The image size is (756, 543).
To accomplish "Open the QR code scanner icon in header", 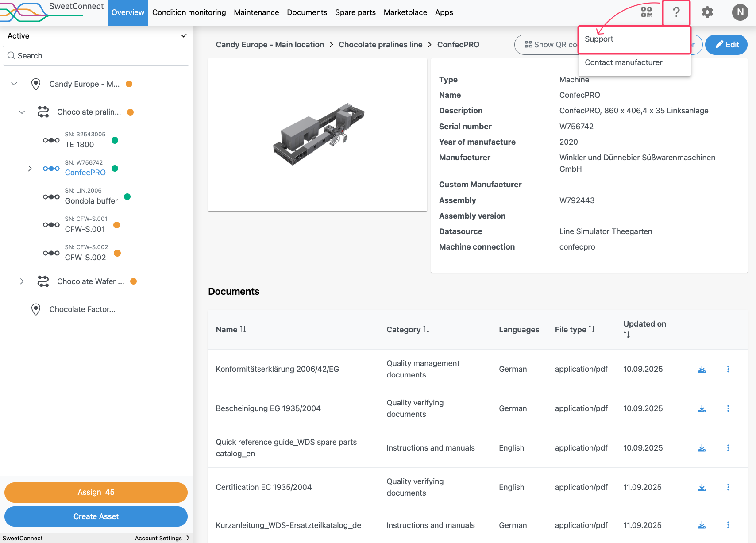I will click(x=646, y=12).
